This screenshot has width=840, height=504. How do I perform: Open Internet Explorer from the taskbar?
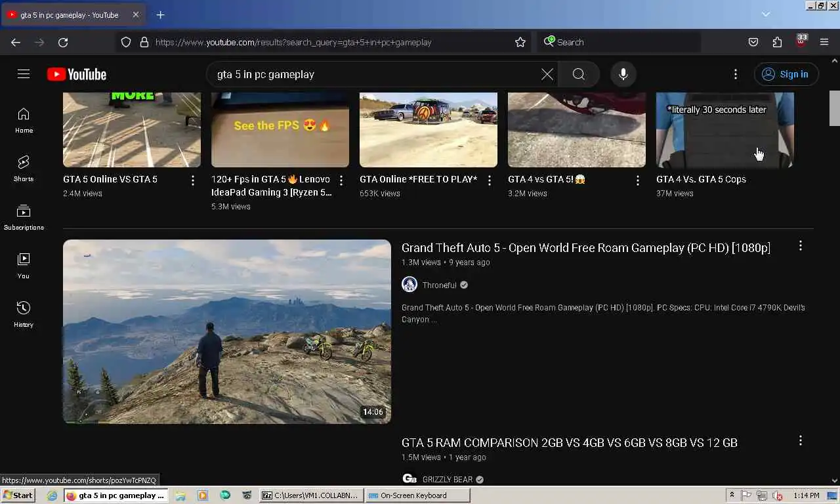point(52,495)
